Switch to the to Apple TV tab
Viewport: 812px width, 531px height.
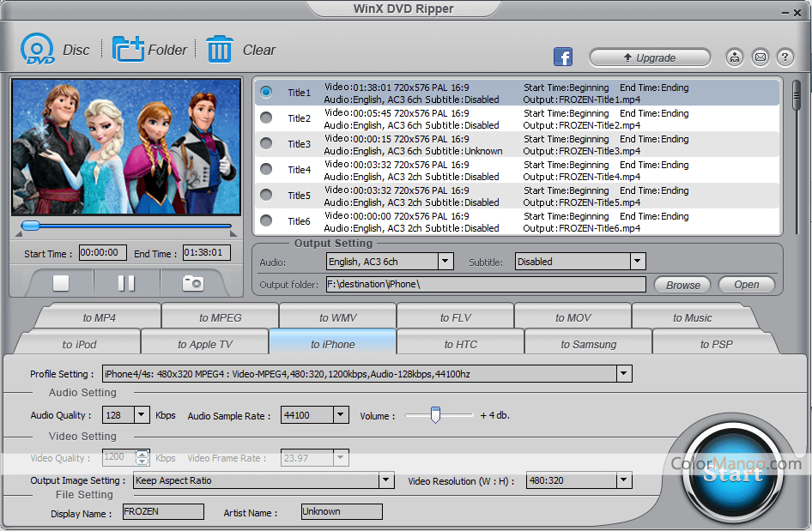pos(205,344)
